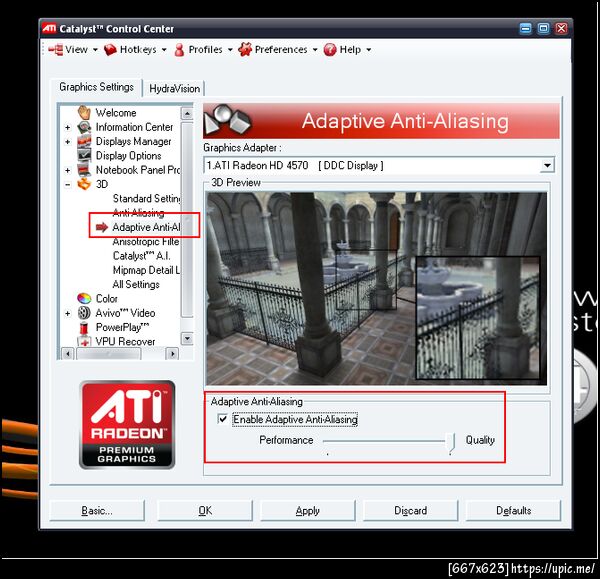Expand the Avivo Video tree node
Viewport: 600px width, 579px height.
[x=68, y=313]
